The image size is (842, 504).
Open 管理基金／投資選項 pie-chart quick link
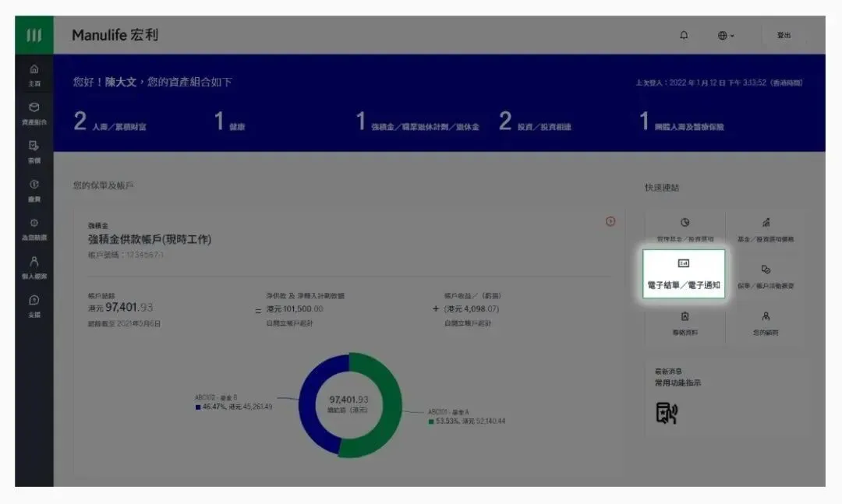coord(685,230)
